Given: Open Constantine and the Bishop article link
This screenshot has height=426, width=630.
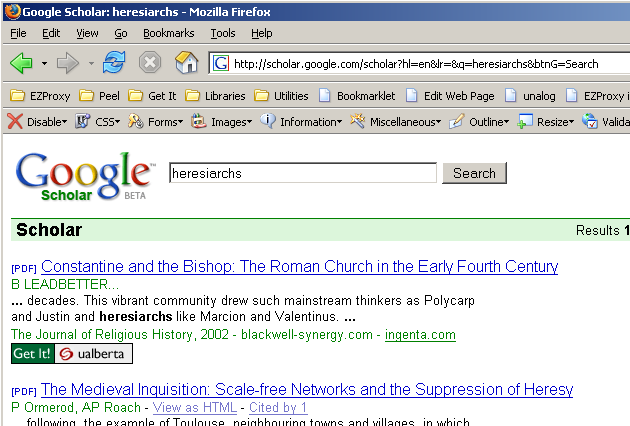Looking at the screenshot, I should [x=299, y=267].
